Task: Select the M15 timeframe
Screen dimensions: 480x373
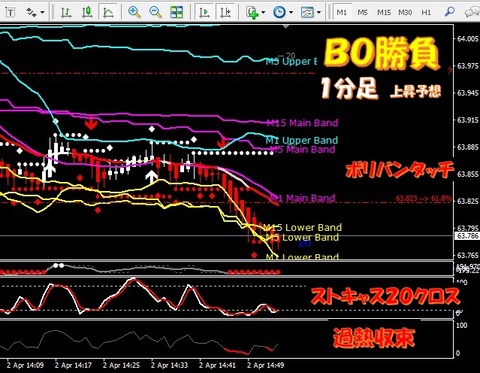Action: [x=384, y=13]
